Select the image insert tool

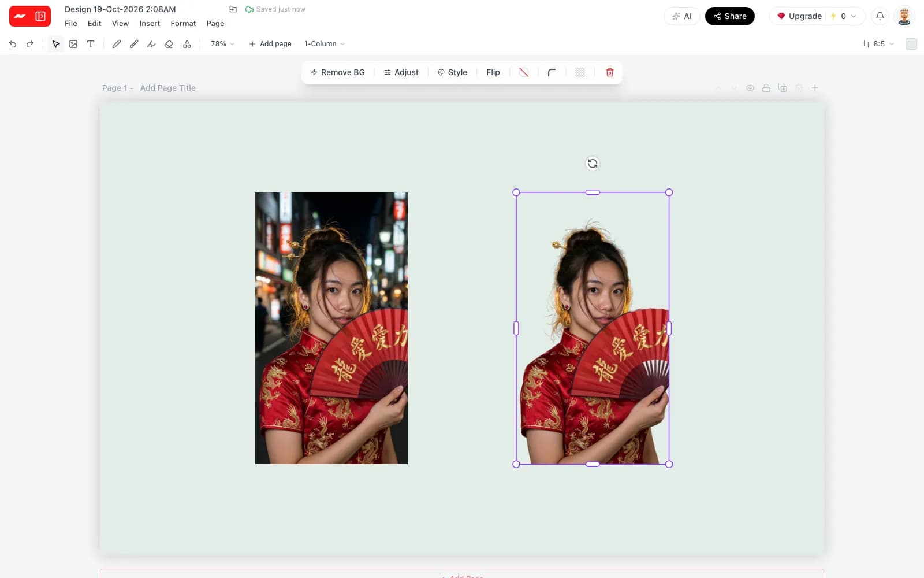click(x=73, y=44)
